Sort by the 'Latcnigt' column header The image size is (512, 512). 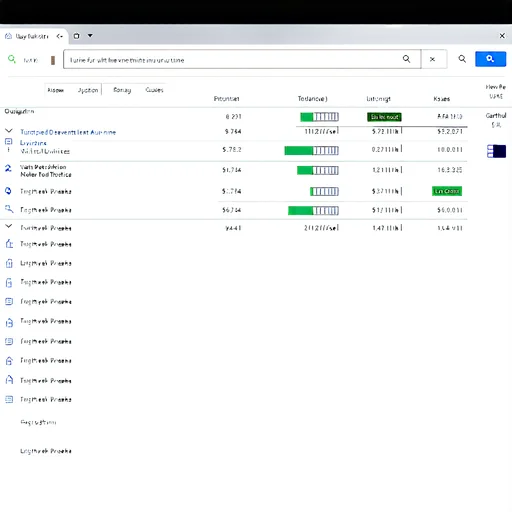point(378,99)
